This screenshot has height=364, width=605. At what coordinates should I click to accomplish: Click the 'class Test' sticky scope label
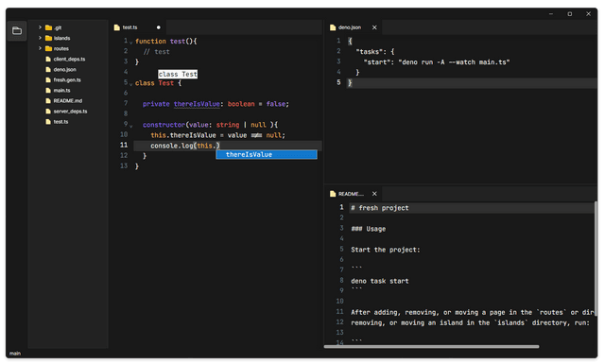(x=178, y=74)
